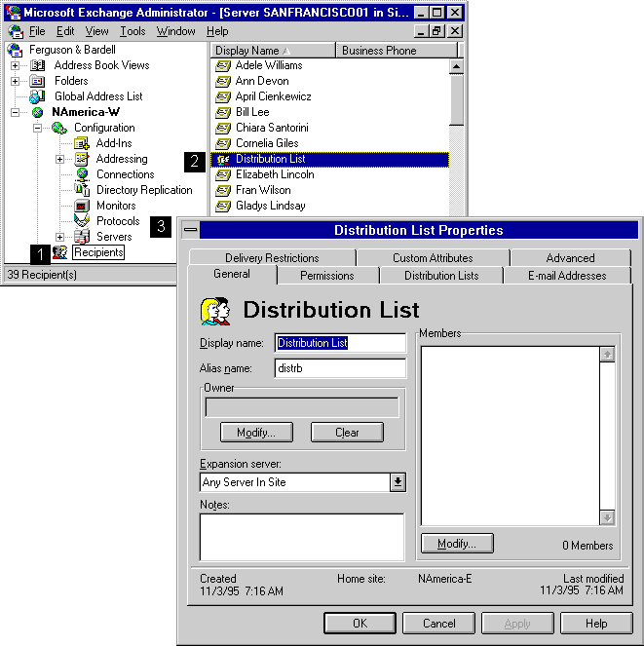Click the Addressing icon
This screenshot has width=644, height=646.
click(81, 159)
